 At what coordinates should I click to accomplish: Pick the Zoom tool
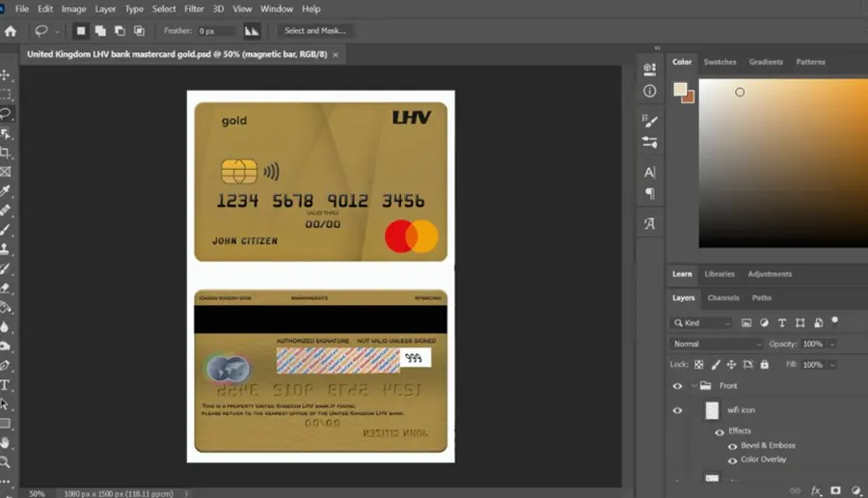5,462
